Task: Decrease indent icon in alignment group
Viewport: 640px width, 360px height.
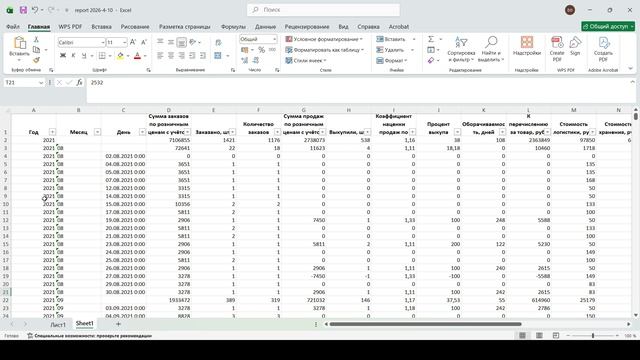Action: [192, 56]
